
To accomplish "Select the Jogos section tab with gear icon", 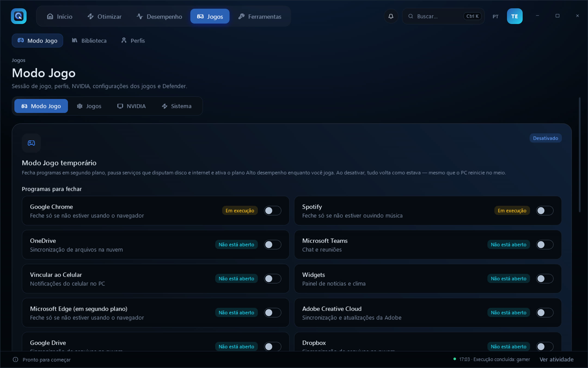I will (89, 106).
